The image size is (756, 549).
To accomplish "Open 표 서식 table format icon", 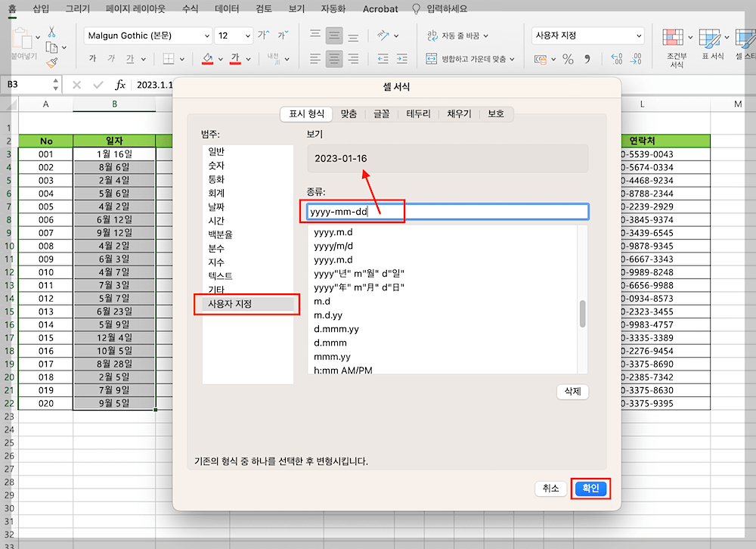I will pyautogui.click(x=713, y=45).
